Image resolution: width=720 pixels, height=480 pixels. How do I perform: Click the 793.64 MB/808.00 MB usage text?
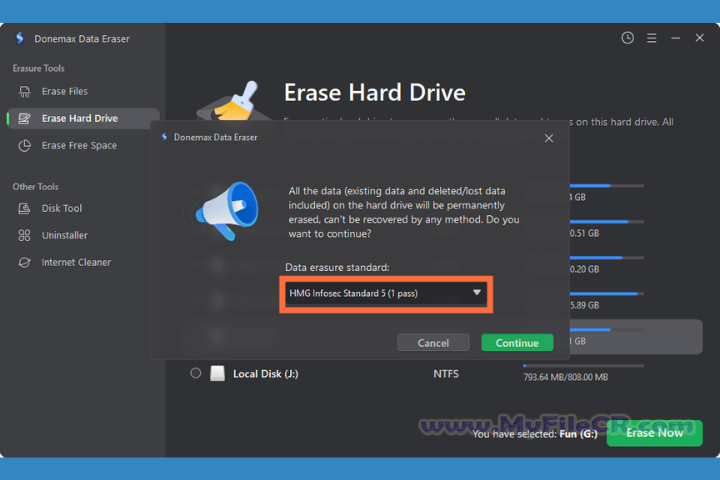566,377
